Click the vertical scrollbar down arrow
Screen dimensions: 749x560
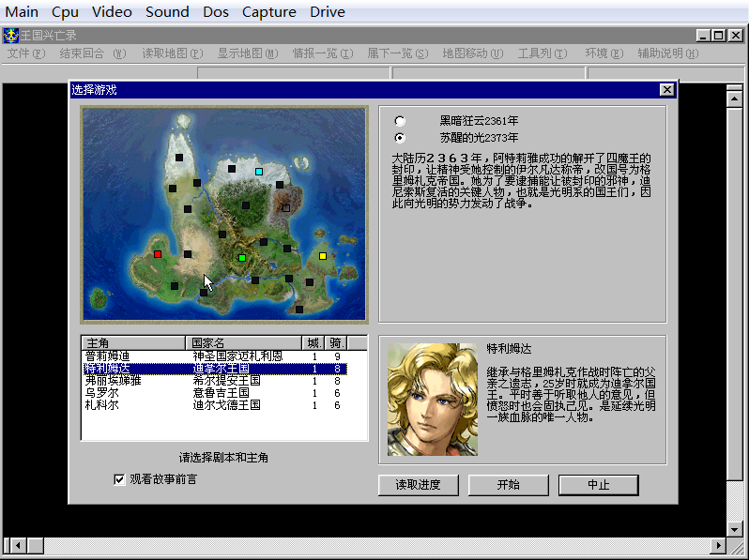pos(734,528)
